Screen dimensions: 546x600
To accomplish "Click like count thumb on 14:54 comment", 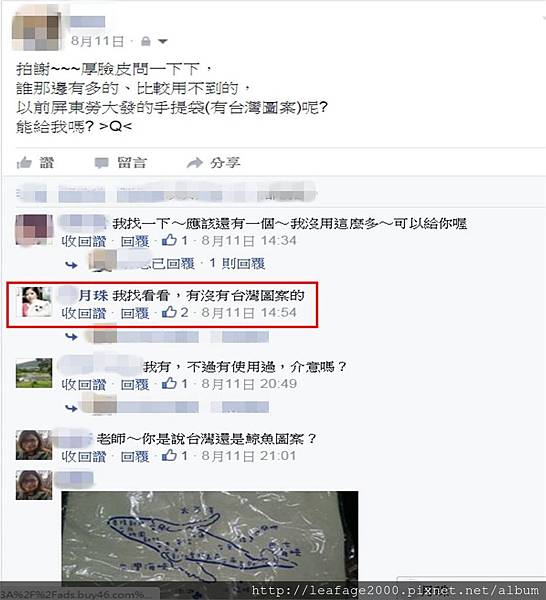I will pos(169,312).
